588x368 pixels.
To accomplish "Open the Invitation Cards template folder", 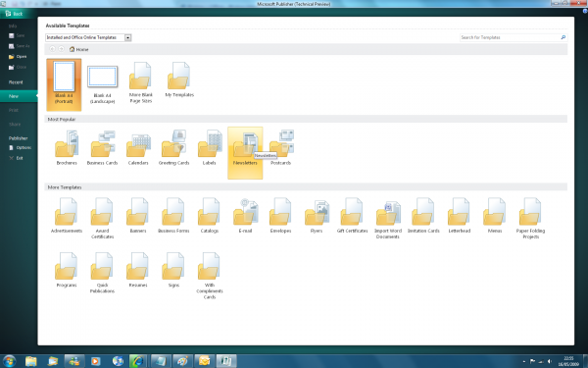I will [423, 216].
